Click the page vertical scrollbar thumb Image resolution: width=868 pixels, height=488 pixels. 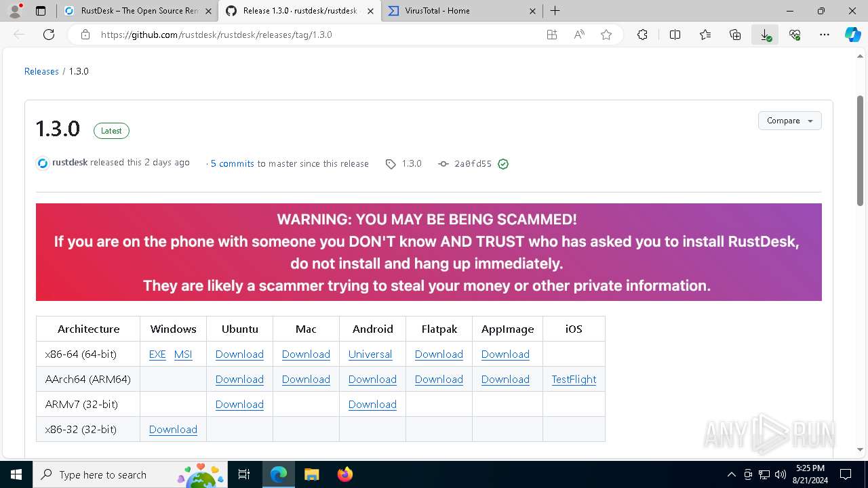[861, 149]
